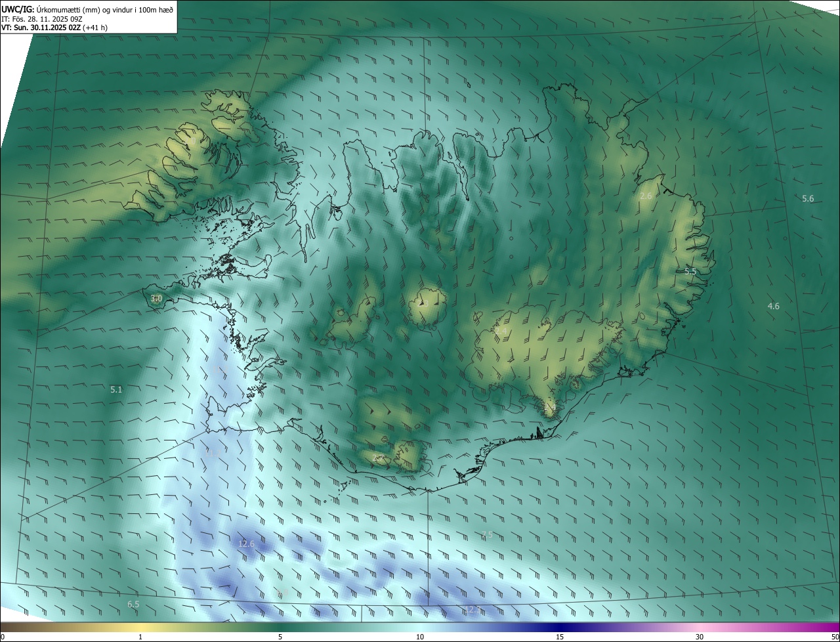Image resolution: width=840 pixels, height=642 pixels.
Task: Click the 6.5 value label in the lower left
Action: 133,605
